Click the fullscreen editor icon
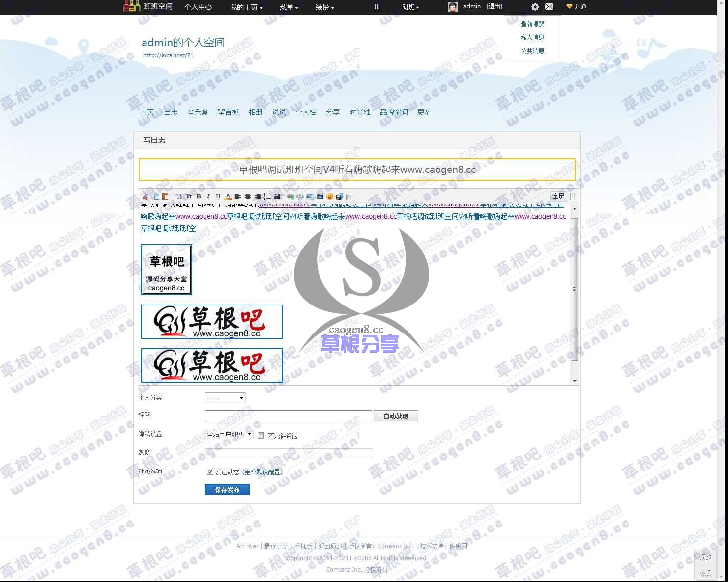 tap(558, 196)
